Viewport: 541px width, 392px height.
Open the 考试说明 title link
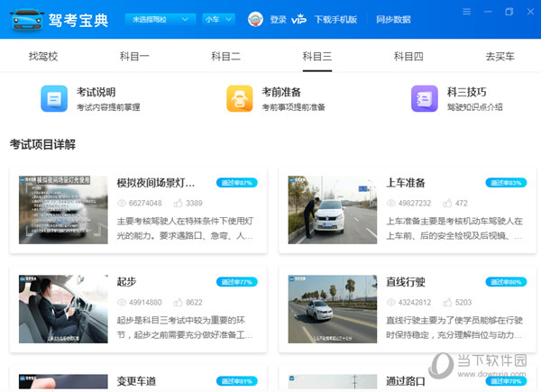[96, 93]
